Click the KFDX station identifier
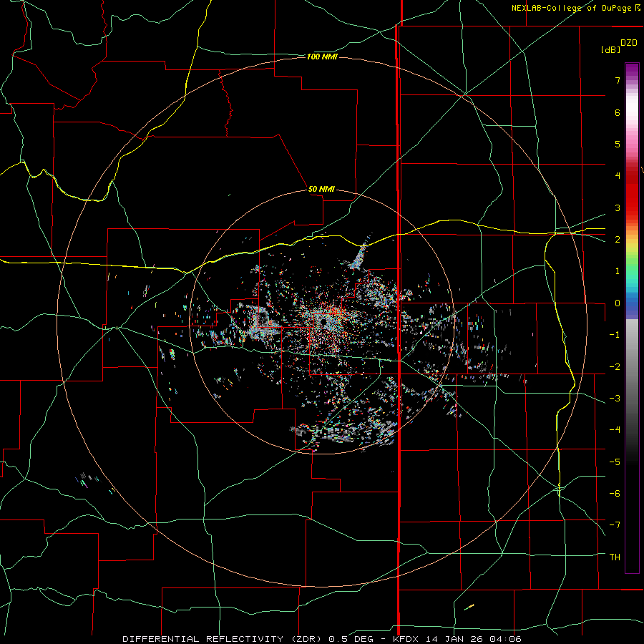This screenshot has width=644, height=644. 407,639
